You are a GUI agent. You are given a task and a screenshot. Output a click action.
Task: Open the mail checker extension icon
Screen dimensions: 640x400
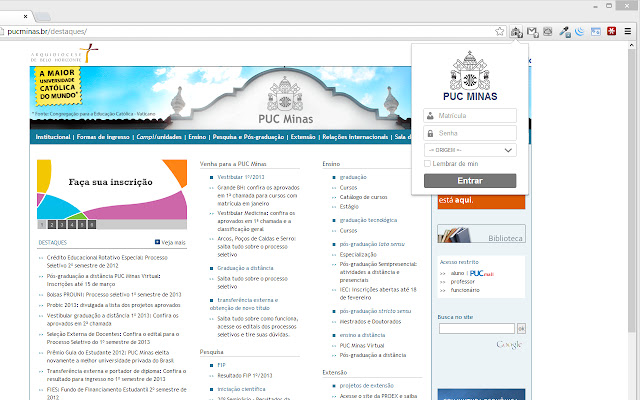pyautogui.click(x=532, y=31)
